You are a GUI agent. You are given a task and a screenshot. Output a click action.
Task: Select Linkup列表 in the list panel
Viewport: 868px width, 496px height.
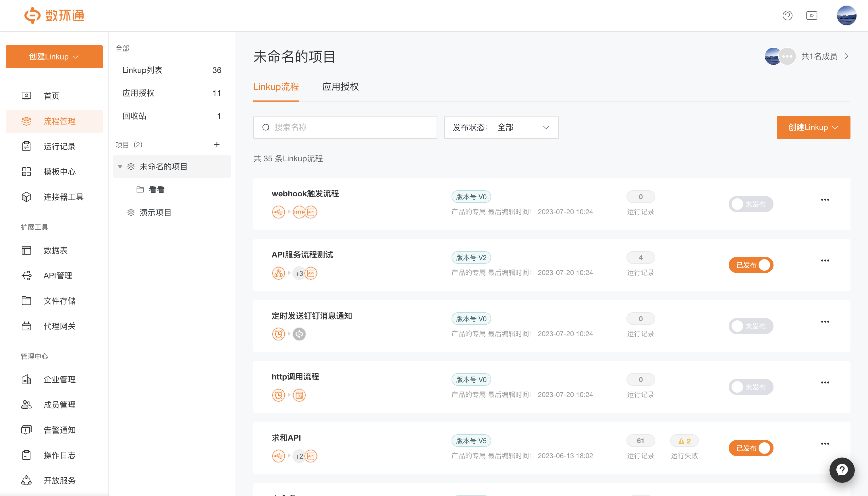pyautogui.click(x=171, y=70)
